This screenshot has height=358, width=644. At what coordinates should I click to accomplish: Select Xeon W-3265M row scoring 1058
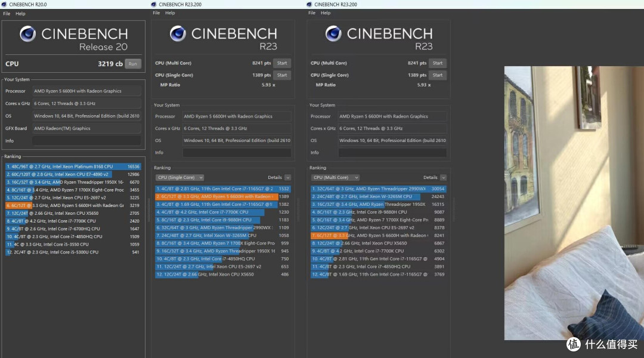pos(223,236)
